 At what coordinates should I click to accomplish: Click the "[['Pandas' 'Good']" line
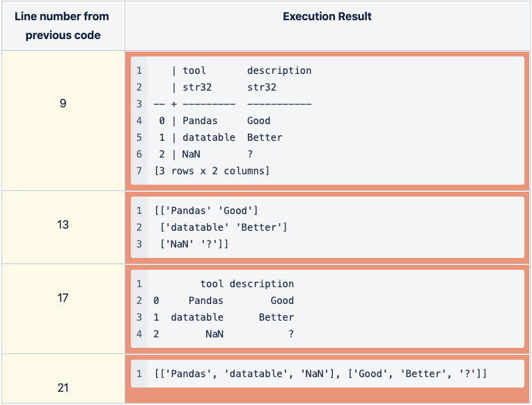pos(206,211)
